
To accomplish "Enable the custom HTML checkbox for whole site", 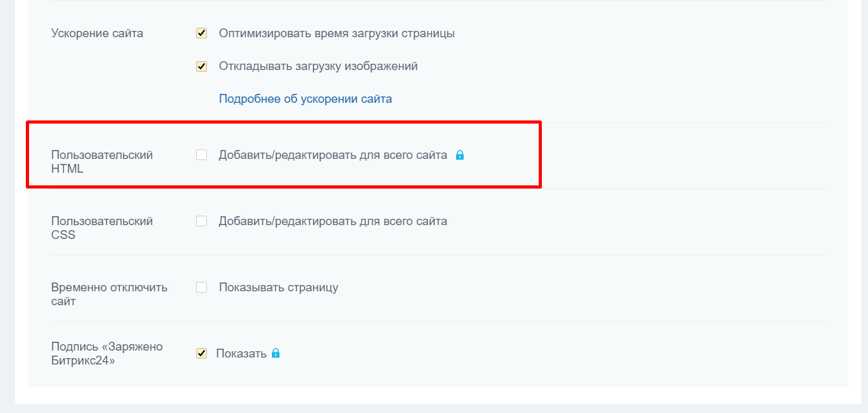I will click(x=202, y=155).
